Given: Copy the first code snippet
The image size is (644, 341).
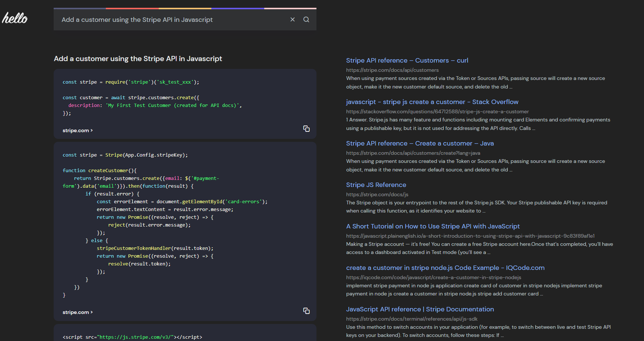Looking at the screenshot, I should point(306,128).
